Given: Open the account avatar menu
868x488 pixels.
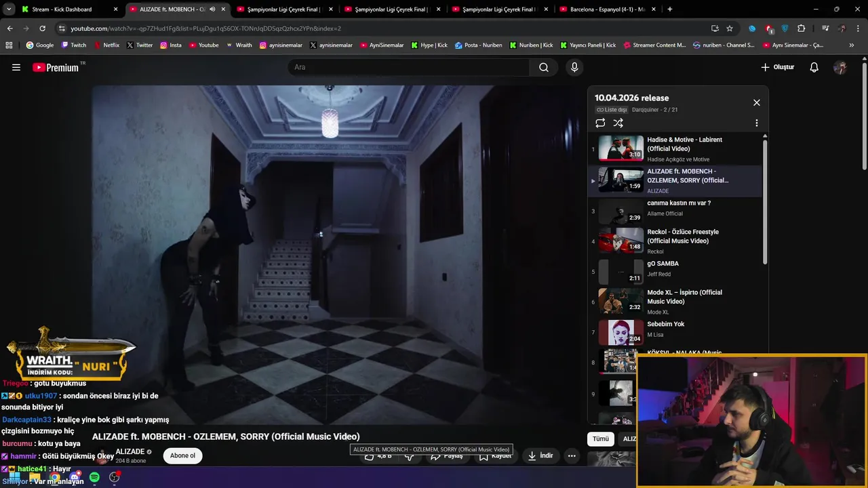Looking at the screenshot, I should 840,67.
